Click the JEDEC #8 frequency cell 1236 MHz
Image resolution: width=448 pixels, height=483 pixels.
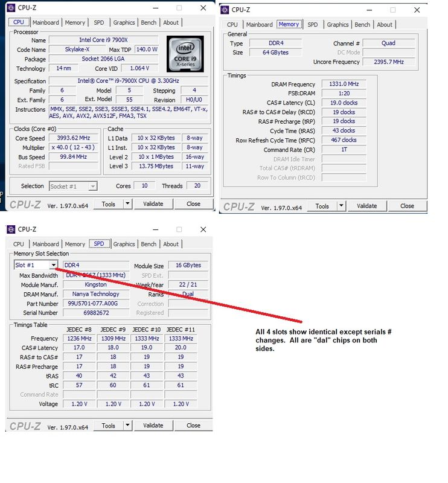[79, 339]
